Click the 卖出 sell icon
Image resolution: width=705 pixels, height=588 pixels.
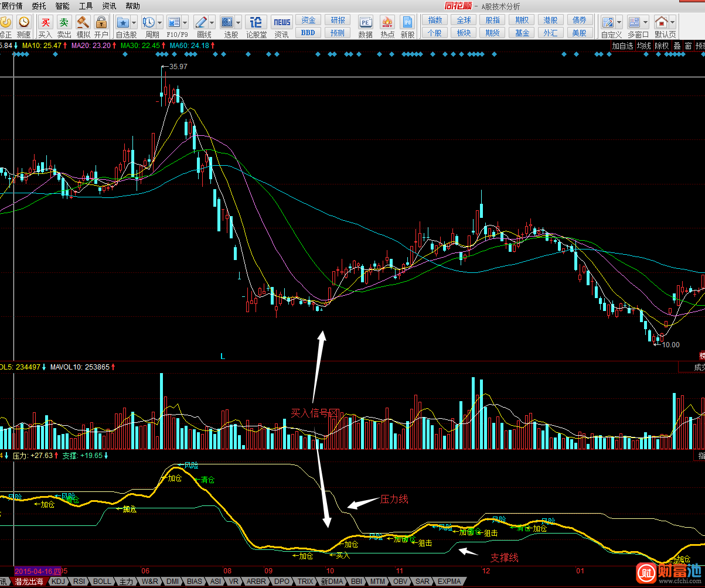64,22
